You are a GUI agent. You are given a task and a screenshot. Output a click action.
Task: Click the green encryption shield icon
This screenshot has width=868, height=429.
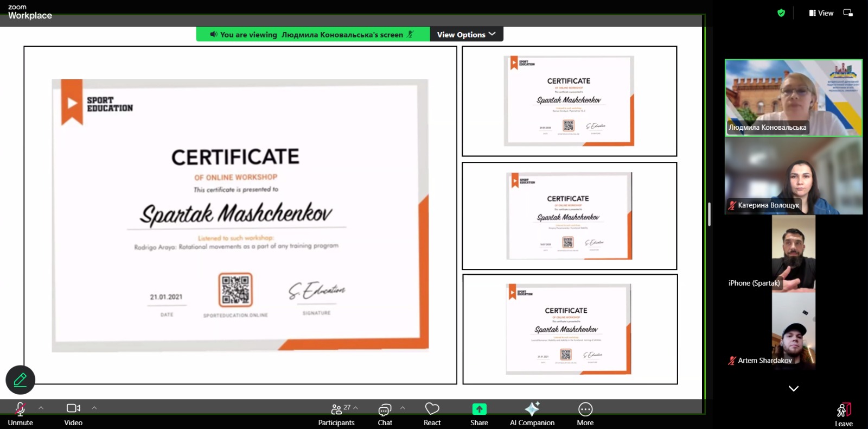781,13
